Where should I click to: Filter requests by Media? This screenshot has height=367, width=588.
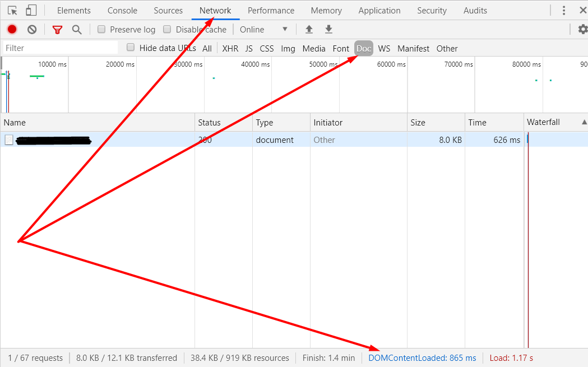[x=314, y=48]
